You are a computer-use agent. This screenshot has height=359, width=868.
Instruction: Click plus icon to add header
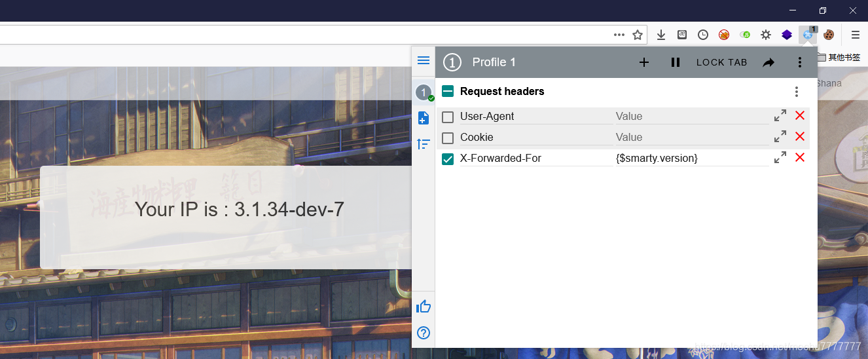644,62
